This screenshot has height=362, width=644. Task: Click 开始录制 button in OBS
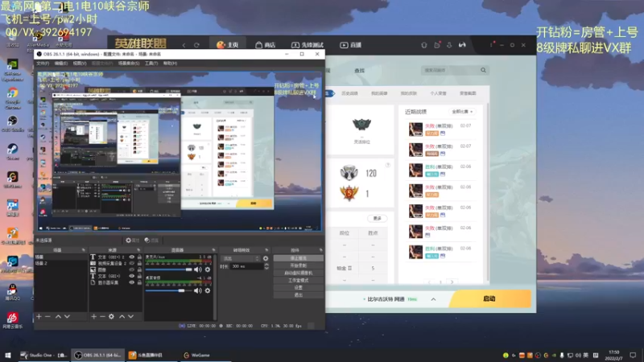coord(298,265)
